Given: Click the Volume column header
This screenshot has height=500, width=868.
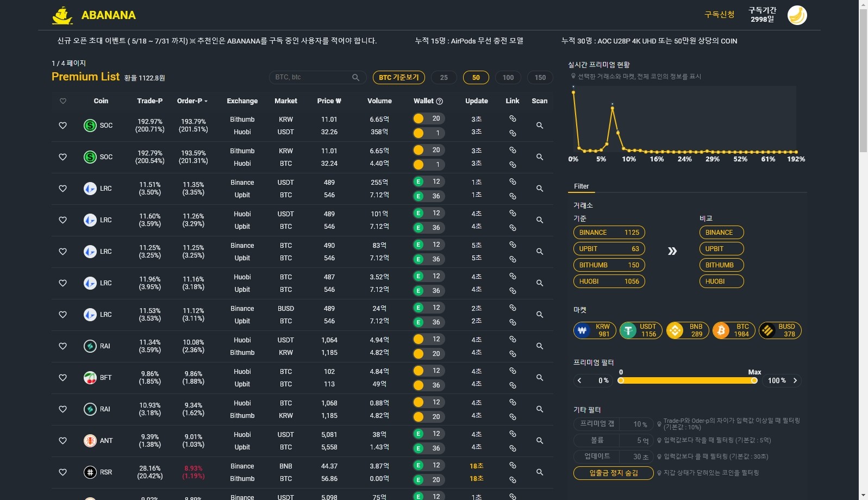Looking at the screenshot, I should [x=379, y=101].
